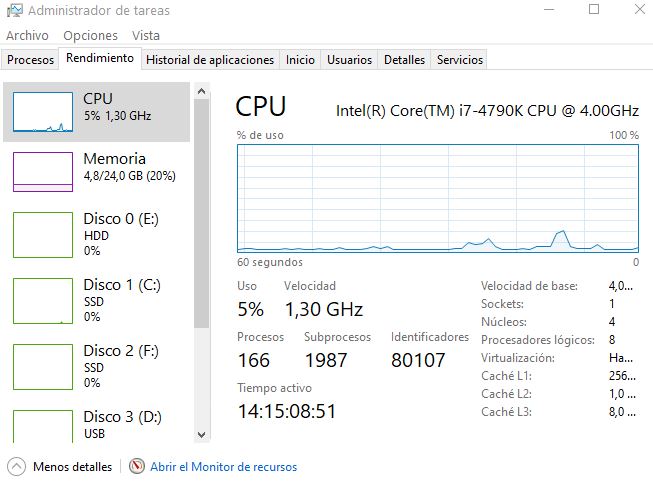Click the sidebar scroll up arrow
Screen dimensions: 653x484
click(202, 91)
